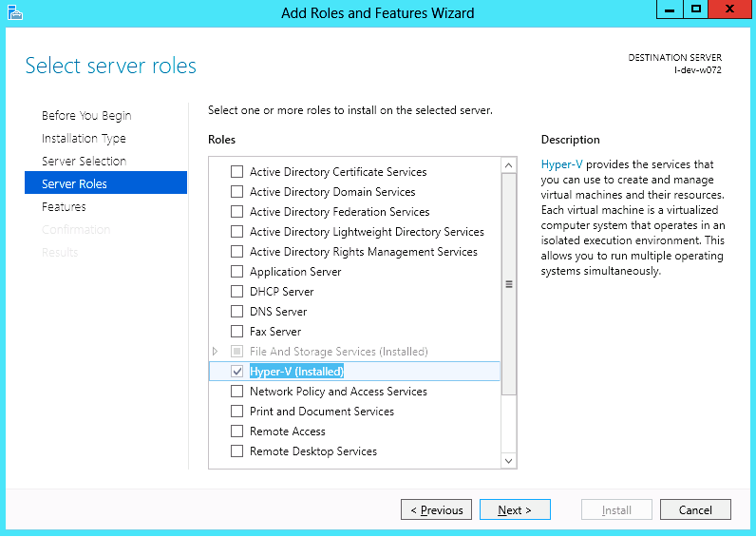Go to Before You Begin step

[x=86, y=116]
